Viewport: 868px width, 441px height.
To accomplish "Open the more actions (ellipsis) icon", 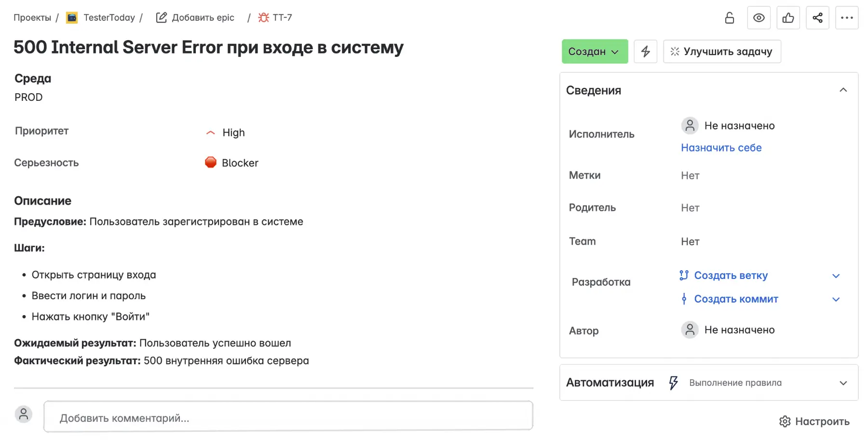I will coord(847,17).
